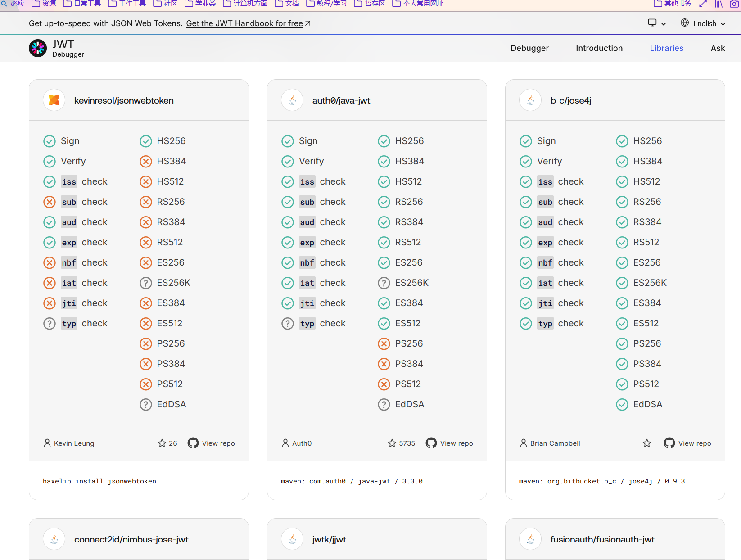Click the haxelib install jsonwebtoken command

point(99,481)
